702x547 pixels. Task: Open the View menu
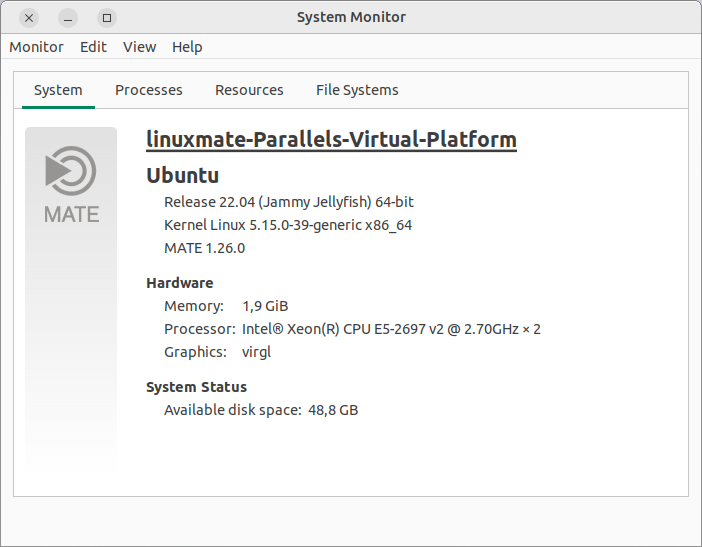[x=139, y=47]
